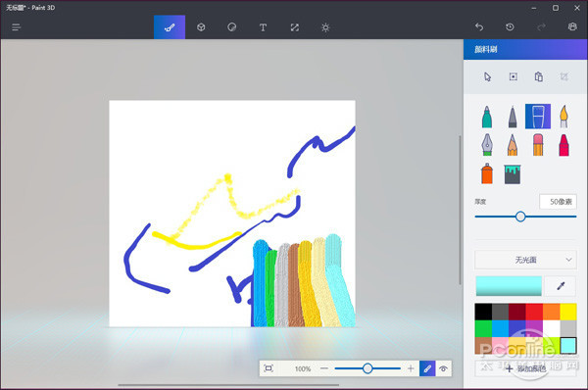Image resolution: width=588 pixels, height=390 pixels.
Task: Toggle the 3D view eye button
Action: click(443, 368)
